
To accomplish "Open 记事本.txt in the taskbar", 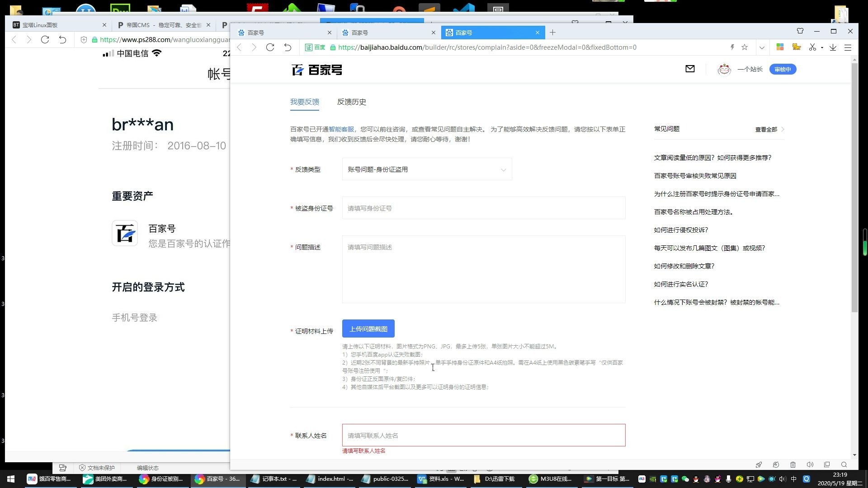I will [x=274, y=479].
